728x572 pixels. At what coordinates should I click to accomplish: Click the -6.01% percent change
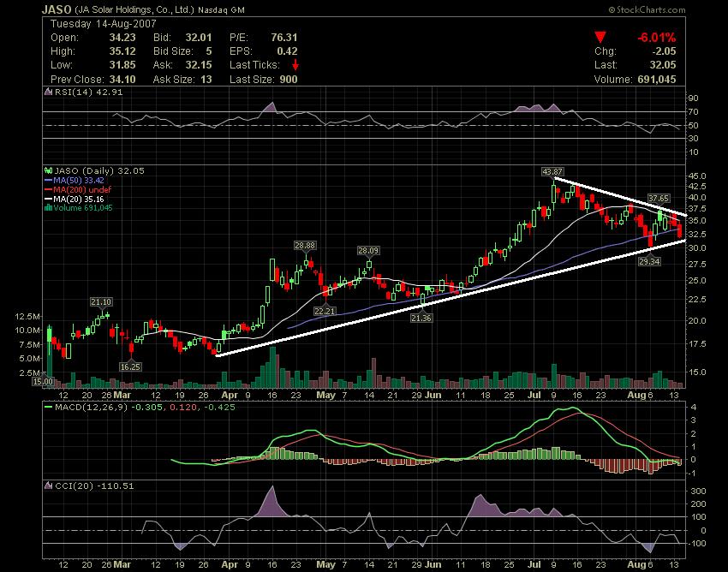point(657,38)
